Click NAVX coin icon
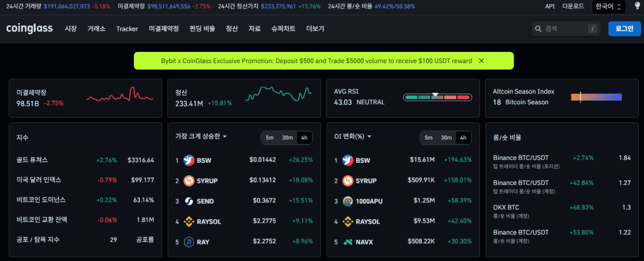644x261 pixels. click(x=348, y=242)
